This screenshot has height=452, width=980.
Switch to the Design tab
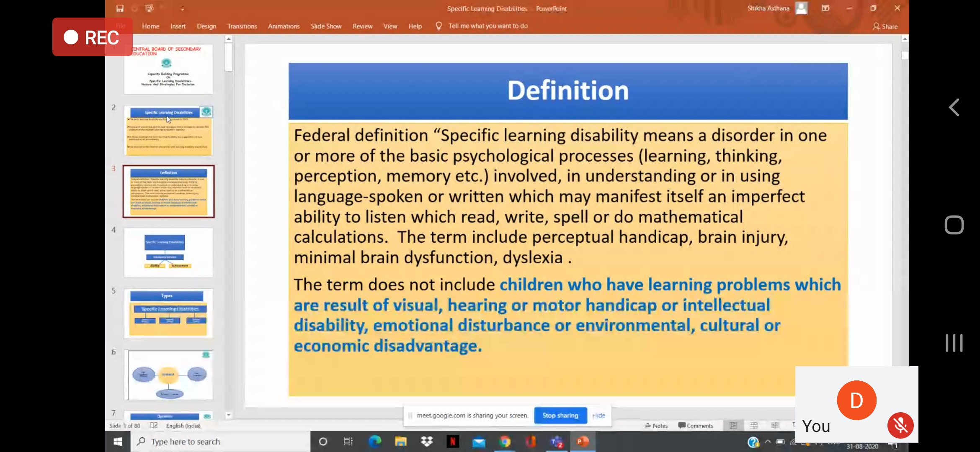coord(206,26)
